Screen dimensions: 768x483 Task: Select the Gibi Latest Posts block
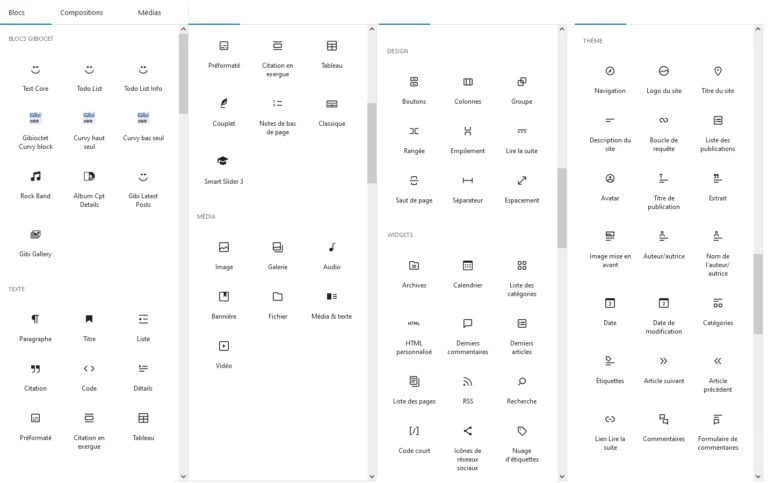[143, 189]
